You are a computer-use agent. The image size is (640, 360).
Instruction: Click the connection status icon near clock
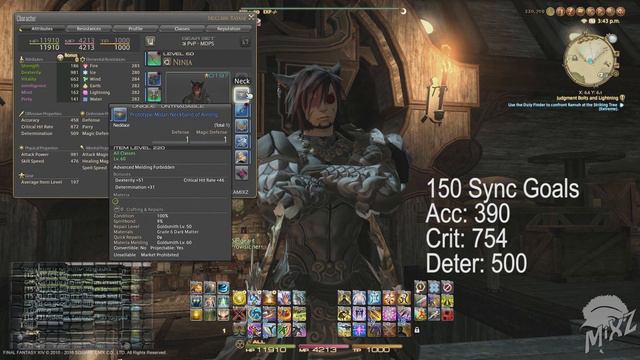click(584, 21)
